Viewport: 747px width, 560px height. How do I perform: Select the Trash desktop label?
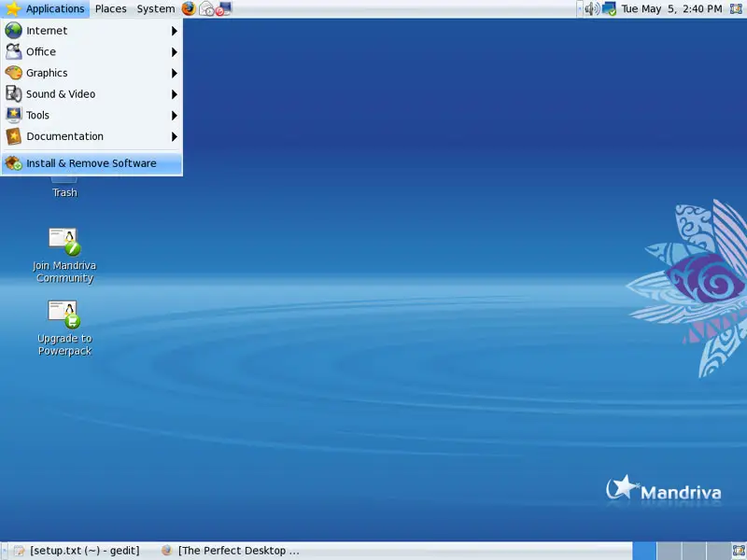point(64,192)
